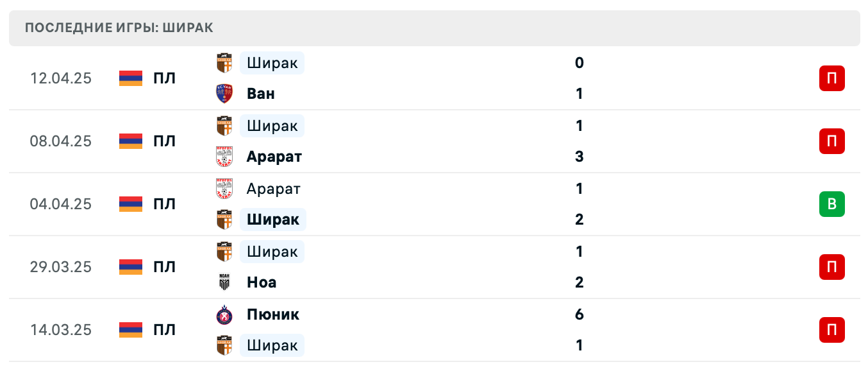Select the Armenian flag in the 14.03.25 row

click(x=130, y=329)
